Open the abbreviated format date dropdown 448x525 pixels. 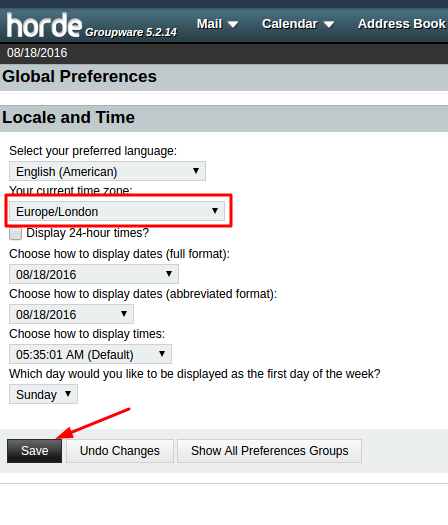click(71, 314)
